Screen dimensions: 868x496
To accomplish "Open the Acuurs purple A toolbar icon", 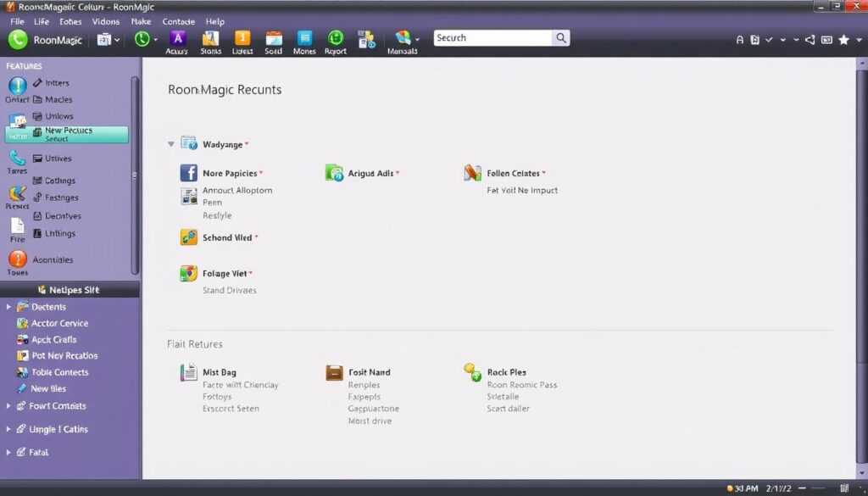I will (177, 38).
